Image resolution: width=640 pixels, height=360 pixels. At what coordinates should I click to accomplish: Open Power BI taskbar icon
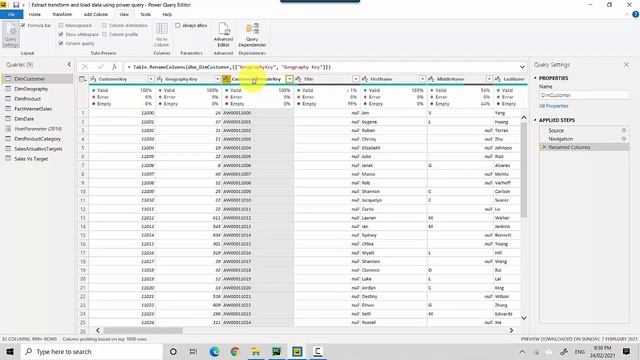coord(297,351)
